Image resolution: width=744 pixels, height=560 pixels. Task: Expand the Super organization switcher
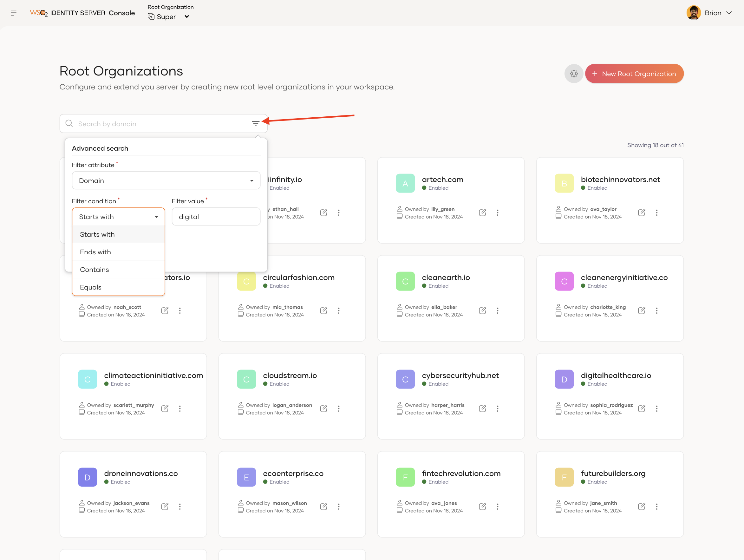pos(187,17)
